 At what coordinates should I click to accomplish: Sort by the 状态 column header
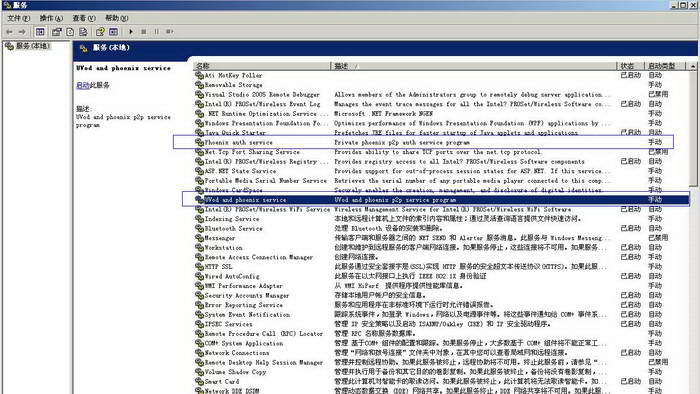(x=631, y=66)
